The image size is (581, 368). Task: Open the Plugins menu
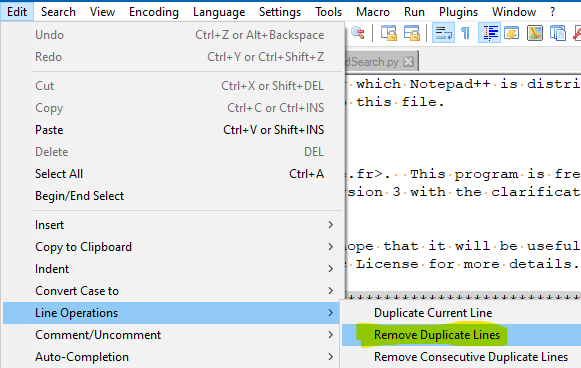(x=458, y=12)
